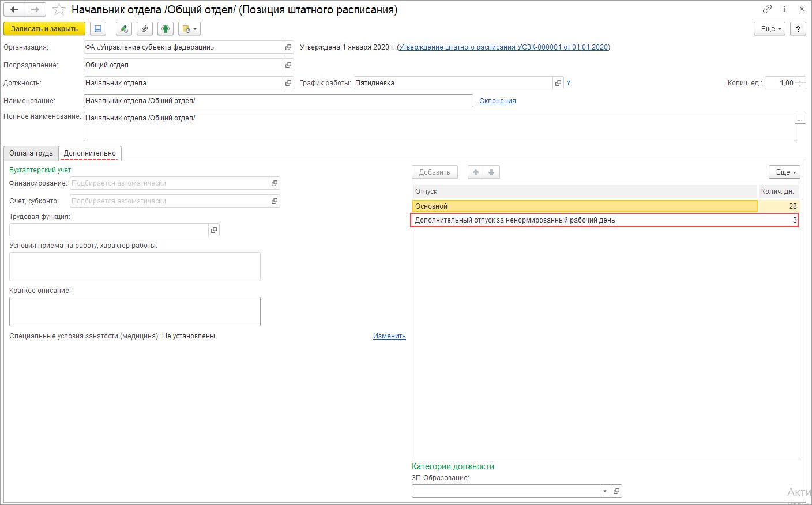The width and height of the screenshot is (812, 505).
Task: Switch to the Оплата труда tab
Action: [x=31, y=153]
